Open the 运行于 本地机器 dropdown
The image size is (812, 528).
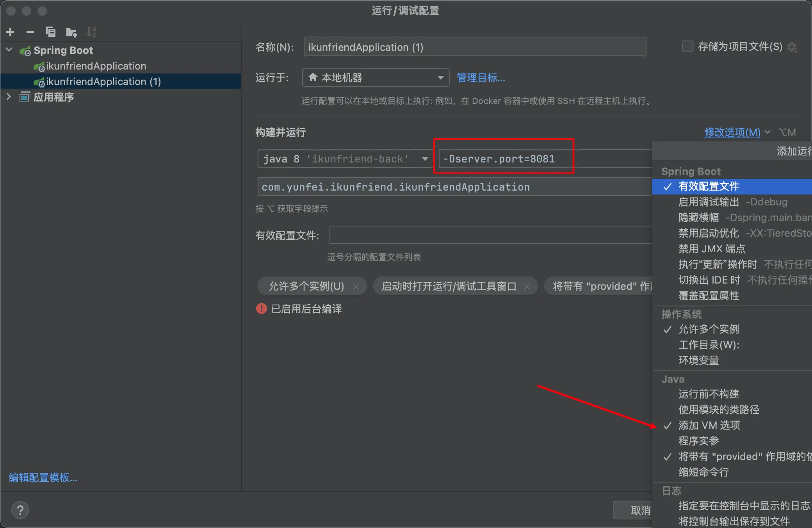(376, 78)
